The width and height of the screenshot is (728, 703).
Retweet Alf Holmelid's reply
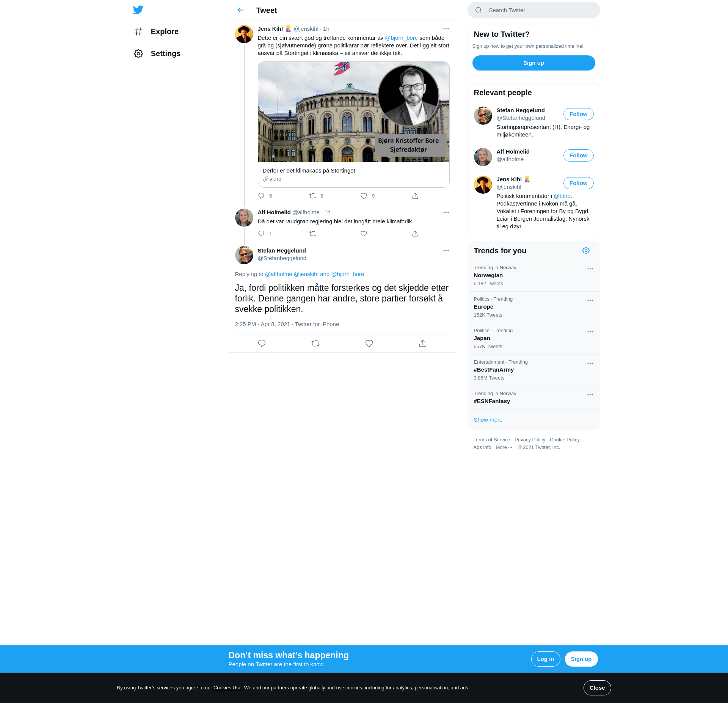click(312, 234)
